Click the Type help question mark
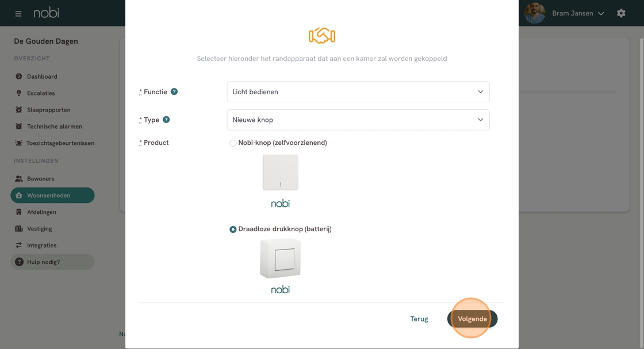This screenshot has height=349, width=644. click(166, 120)
